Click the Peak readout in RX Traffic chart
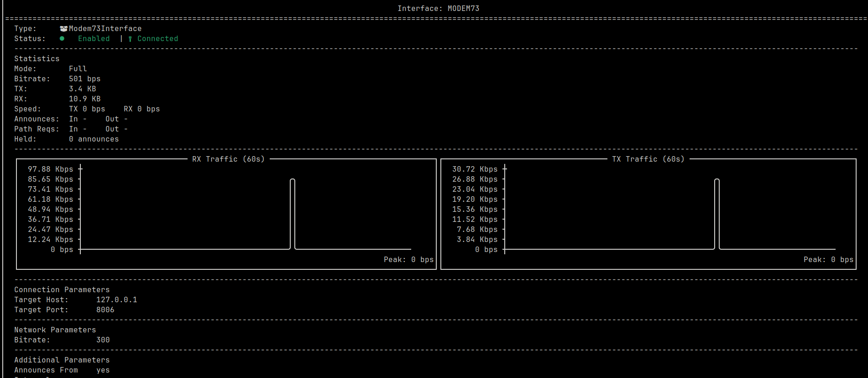Image resolution: width=868 pixels, height=378 pixels. (x=409, y=260)
